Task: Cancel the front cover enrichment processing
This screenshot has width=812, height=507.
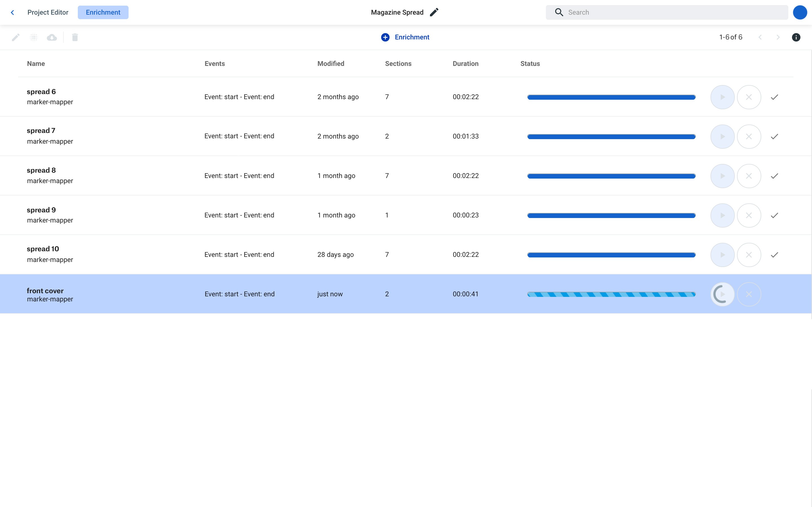Action: coord(749,294)
